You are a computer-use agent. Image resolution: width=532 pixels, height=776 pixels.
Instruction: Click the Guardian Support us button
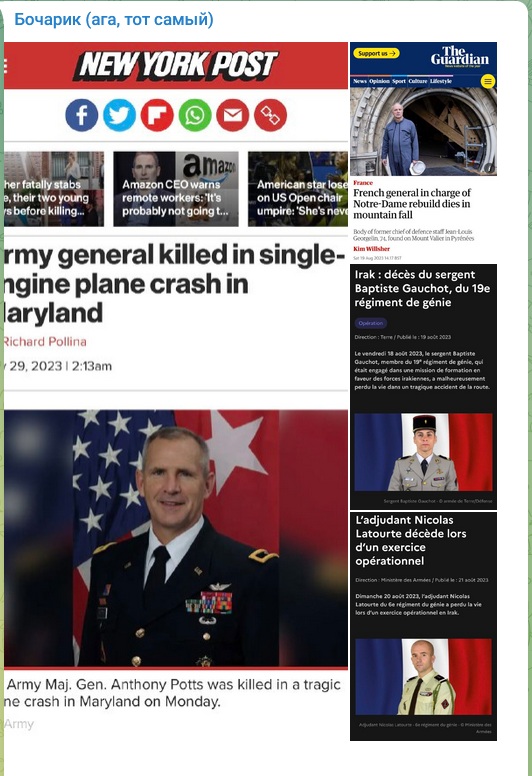pos(378,53)
